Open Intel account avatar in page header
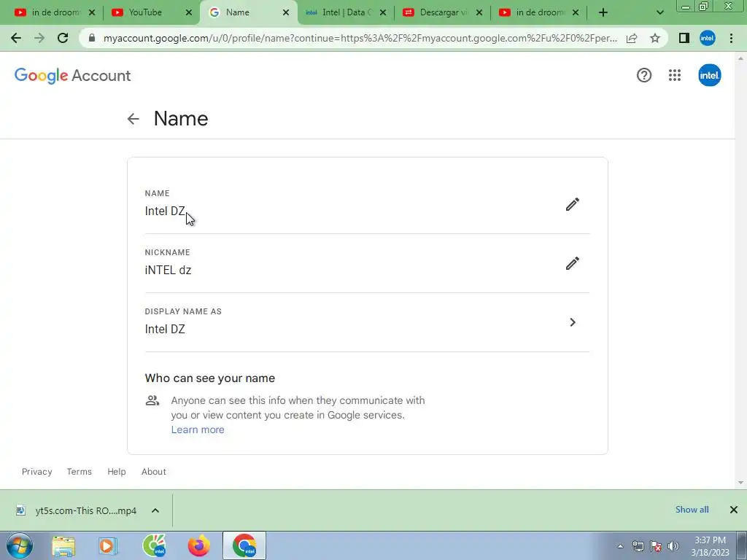The height and width of the screenshot is (560, 747). pyautogui.click(x=709, y=75)
